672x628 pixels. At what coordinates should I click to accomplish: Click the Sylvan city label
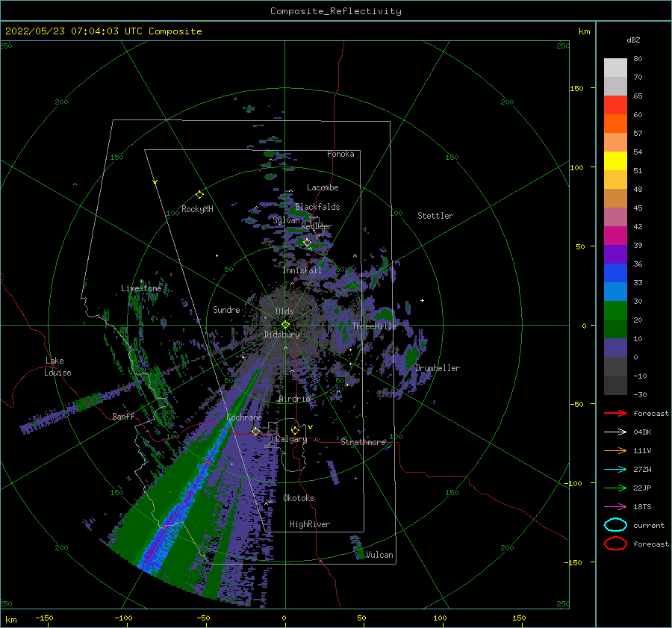(286, 220)
